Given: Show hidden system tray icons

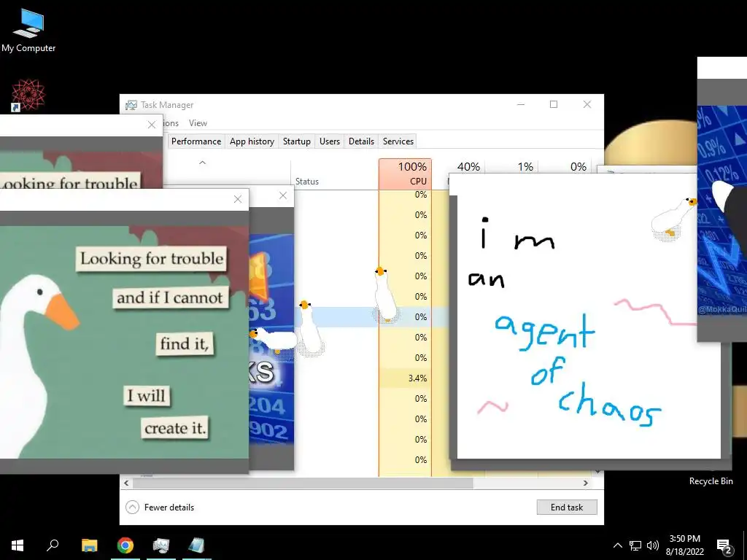Looking at the screenshot, I should pyautogui.click(x=617, y=545).
